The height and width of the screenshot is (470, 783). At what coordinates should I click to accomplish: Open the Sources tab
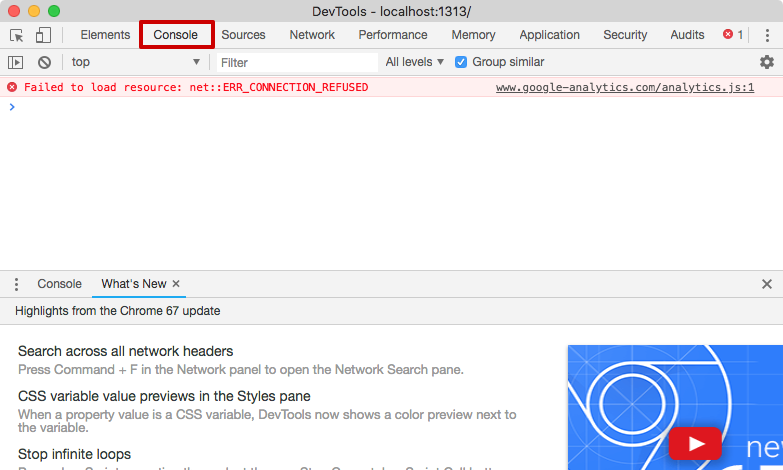(x=243, y=35)
